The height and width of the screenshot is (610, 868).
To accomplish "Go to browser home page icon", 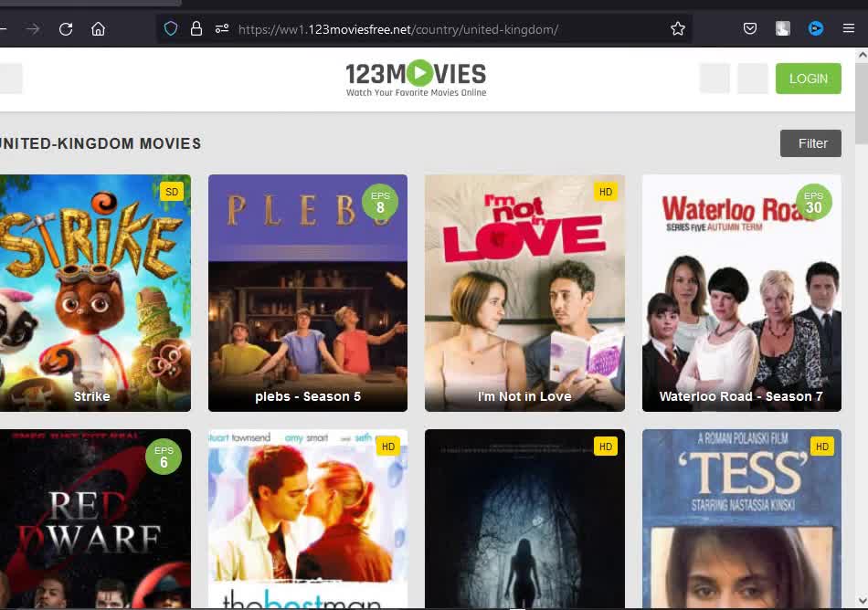I will click(98, 28).
